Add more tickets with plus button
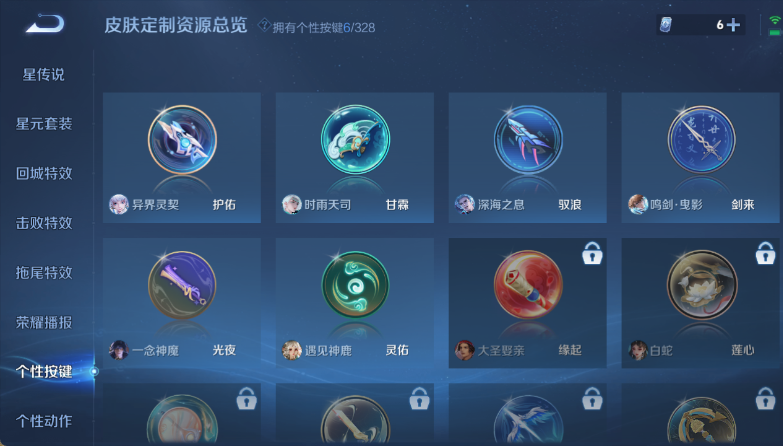783x446 pixels. pos(733,24)
